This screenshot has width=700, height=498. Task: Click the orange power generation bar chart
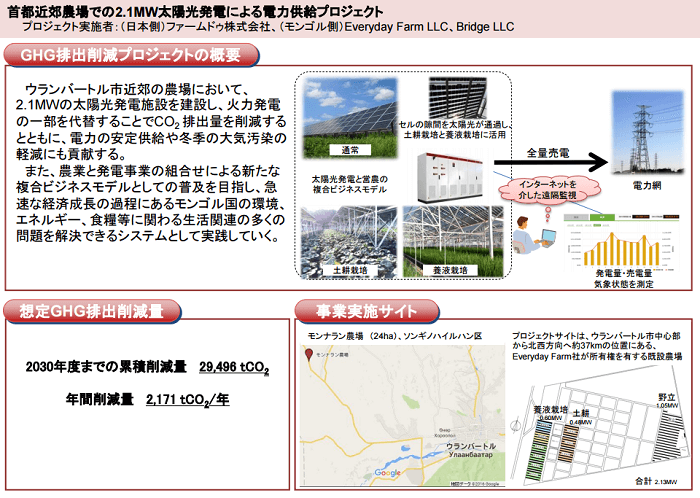point(621,250)
